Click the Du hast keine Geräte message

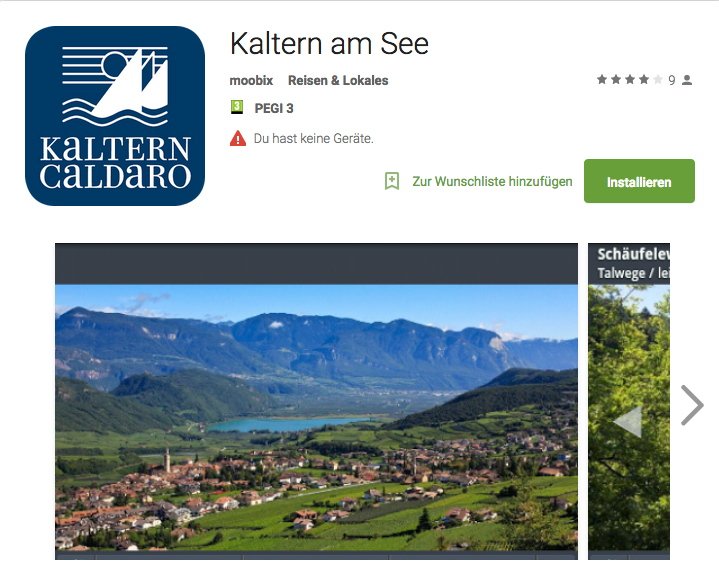[x=314, y=139]
